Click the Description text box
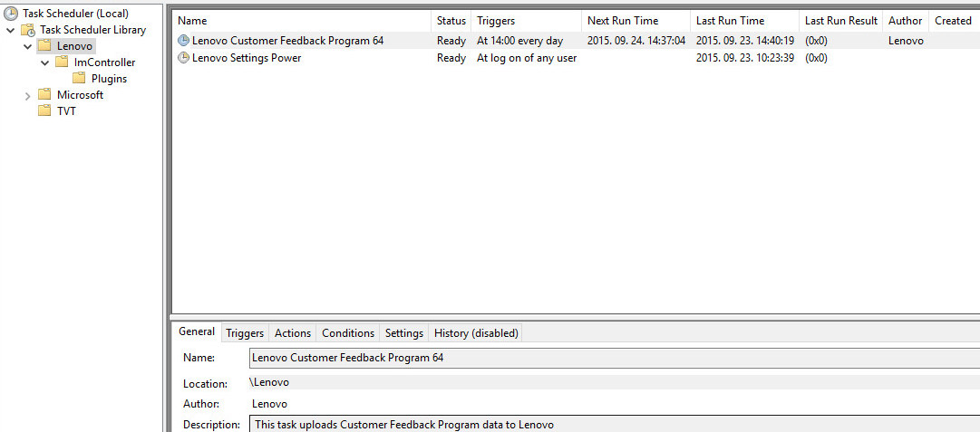 coord(615,424)
